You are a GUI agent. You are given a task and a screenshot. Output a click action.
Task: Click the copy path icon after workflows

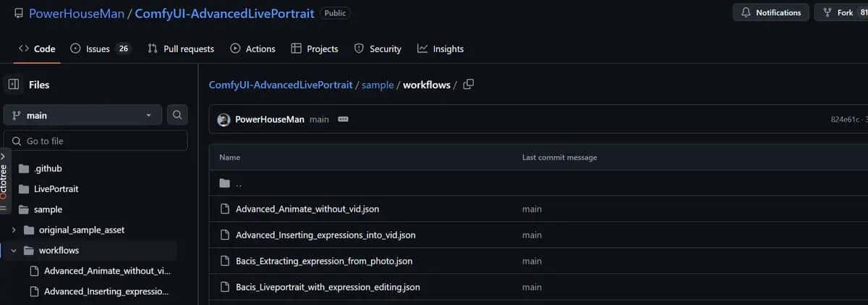click(x=468, y=85)
